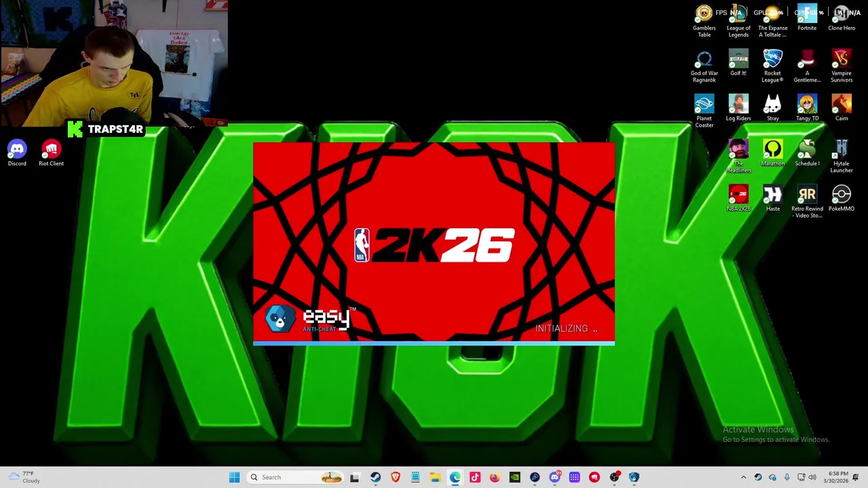The width and height of the screenshot is (868, 488).
Task: Open Steam icon in system tray
Action: (x=758, y=477)
